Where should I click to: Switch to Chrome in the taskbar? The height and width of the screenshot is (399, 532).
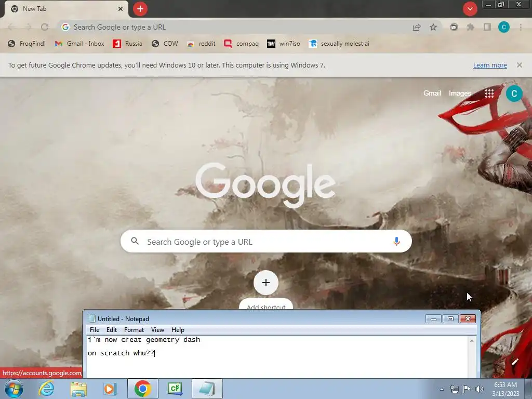coord(142,389)
